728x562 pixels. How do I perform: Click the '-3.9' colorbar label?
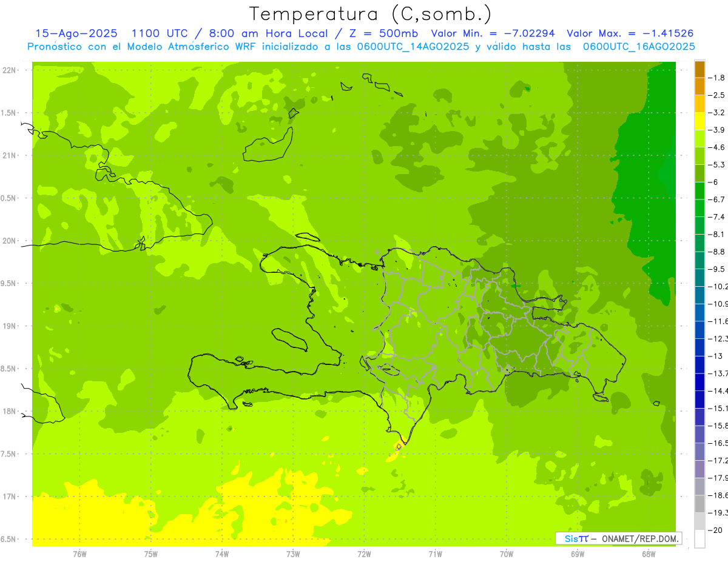tap(716, 130)
